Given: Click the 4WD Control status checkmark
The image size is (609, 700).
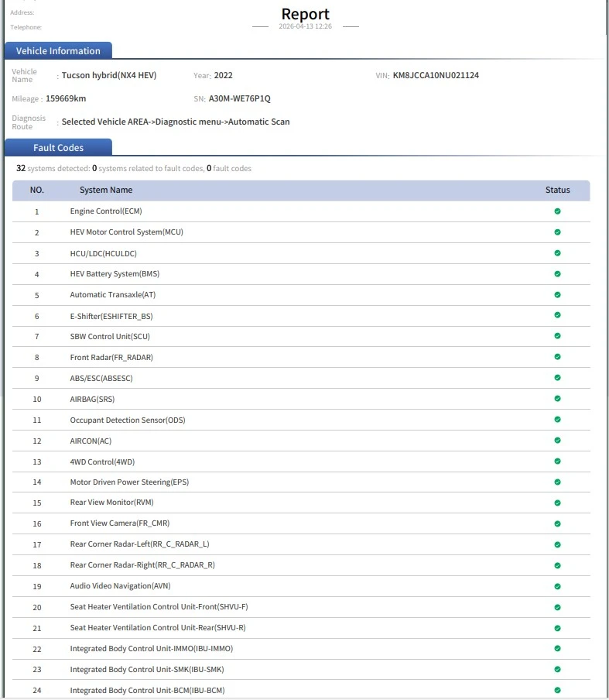Looking at the screenshot, I should point(557,462).
